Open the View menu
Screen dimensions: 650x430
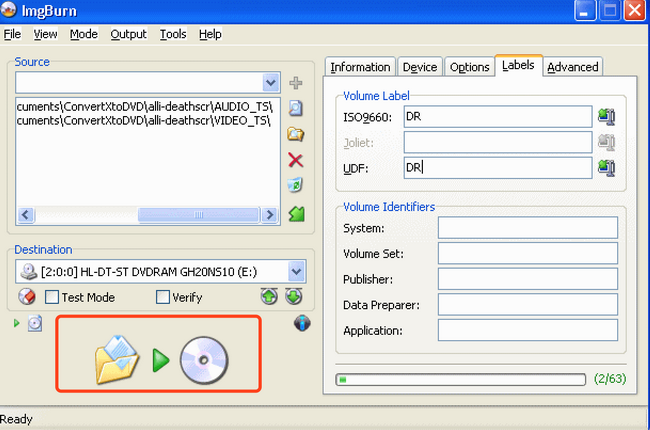(45, 34)
